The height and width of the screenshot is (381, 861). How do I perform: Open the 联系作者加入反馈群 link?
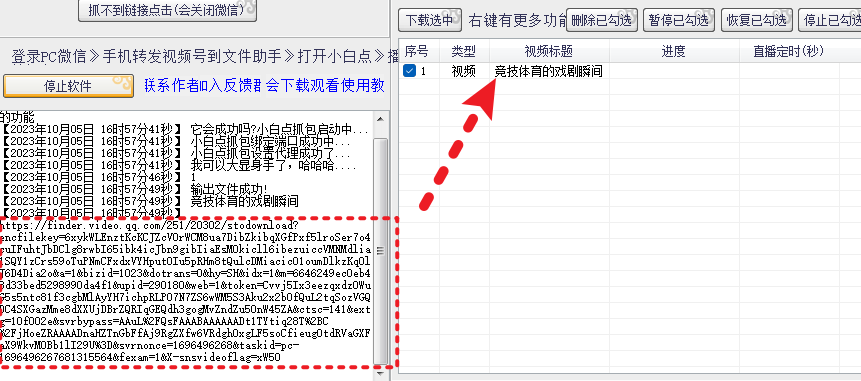click(202, 86)
